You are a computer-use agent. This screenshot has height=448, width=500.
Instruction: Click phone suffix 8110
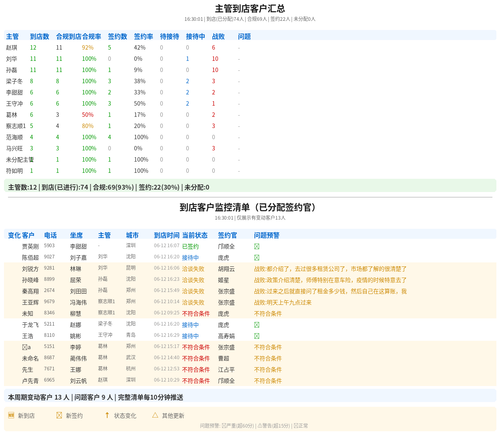pos(49,335)
